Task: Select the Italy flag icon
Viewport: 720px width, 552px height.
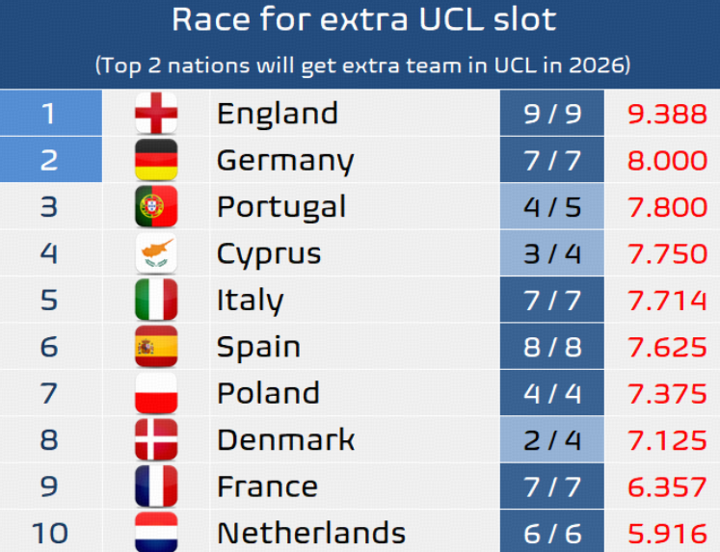Action: click(x=156, y=300)
